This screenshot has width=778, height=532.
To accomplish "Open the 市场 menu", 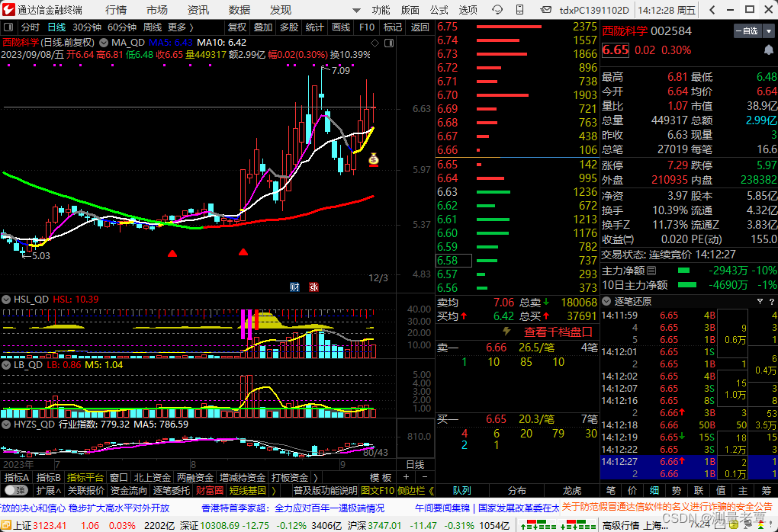I will pos(157,10).
